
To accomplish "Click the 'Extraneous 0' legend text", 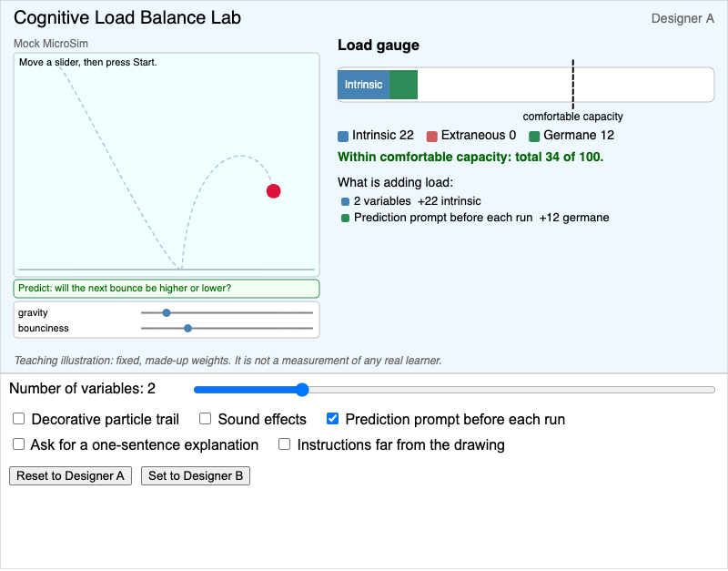I will [x=479, y=135].
